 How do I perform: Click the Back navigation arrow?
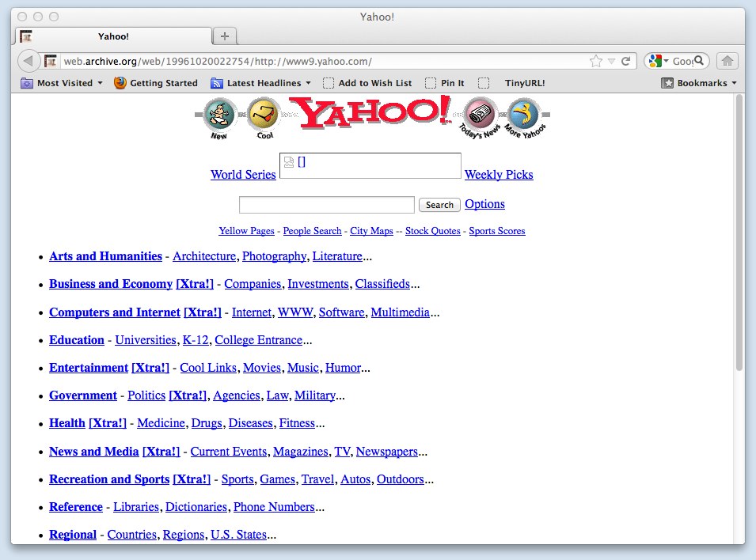pyautogui.click(x=28, y=60)
